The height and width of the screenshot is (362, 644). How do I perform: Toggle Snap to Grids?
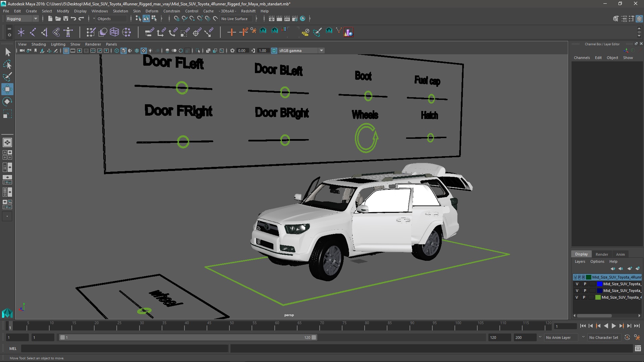point(176,19)
